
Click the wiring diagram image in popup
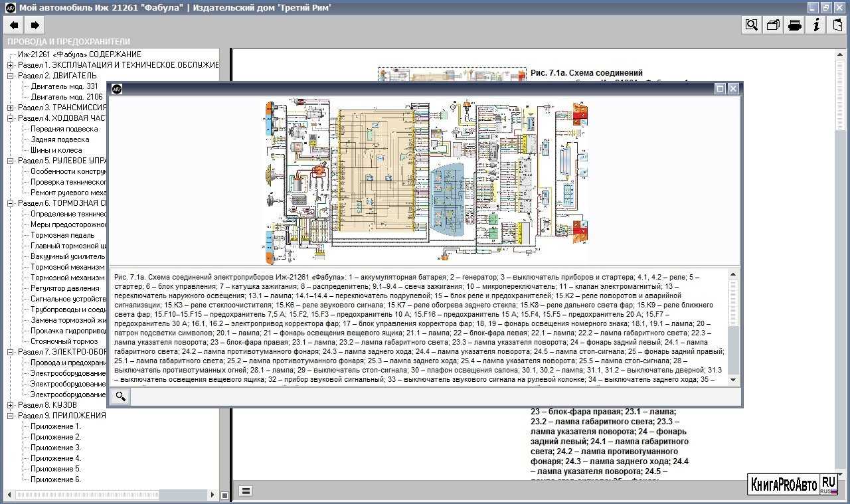(426, 181)
